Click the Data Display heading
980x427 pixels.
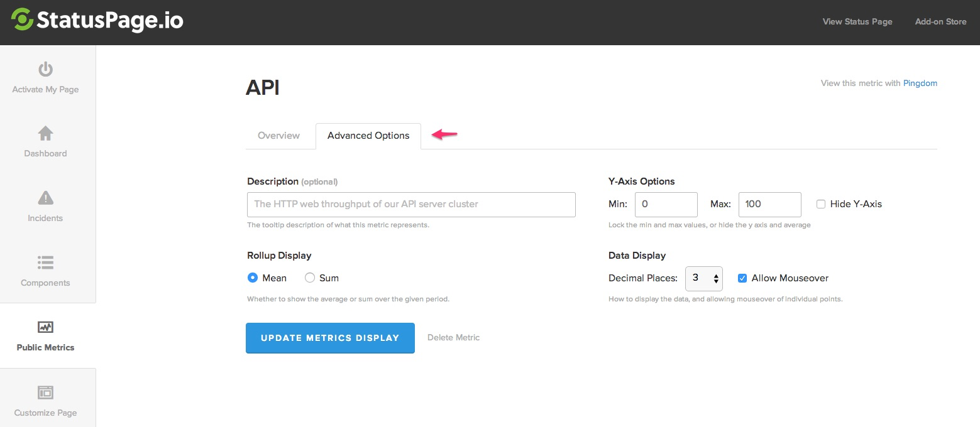(x=637, y=256)
